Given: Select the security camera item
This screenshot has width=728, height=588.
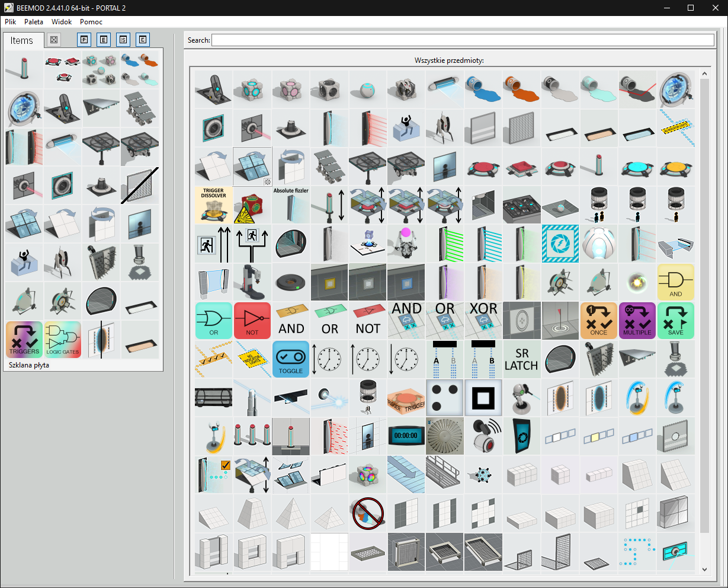Looking at the screenshot, I should coord(483,436).
